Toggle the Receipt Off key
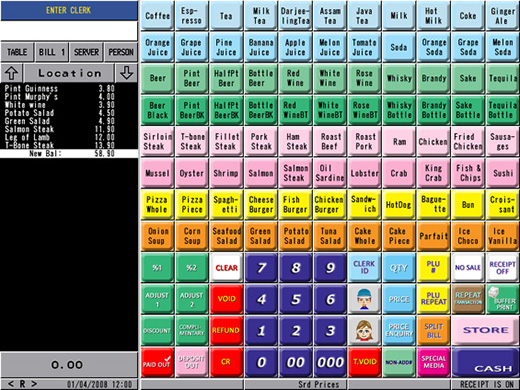 tap(502, 268)
